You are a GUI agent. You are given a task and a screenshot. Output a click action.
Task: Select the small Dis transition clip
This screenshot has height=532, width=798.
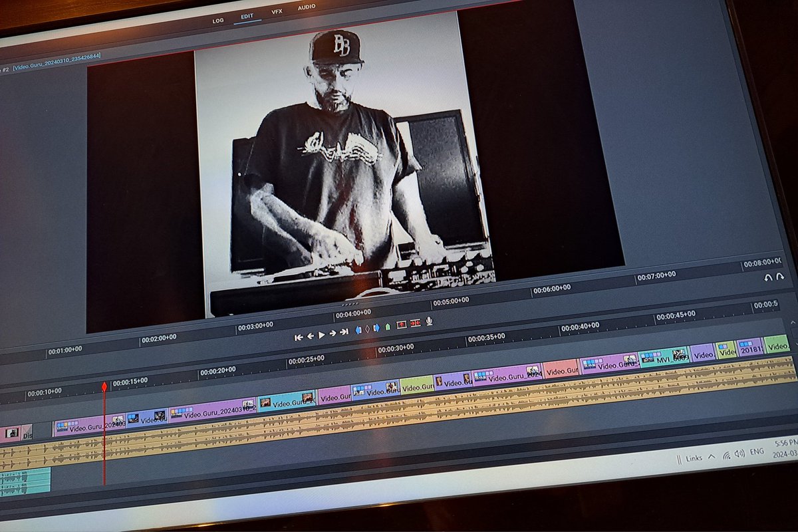pos(27,433)
